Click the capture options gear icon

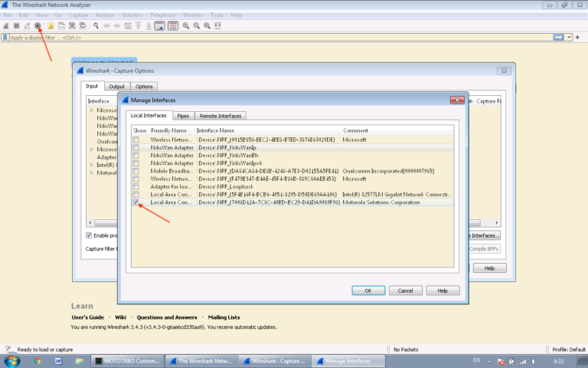pyautogui.click(x=38, y=25)
